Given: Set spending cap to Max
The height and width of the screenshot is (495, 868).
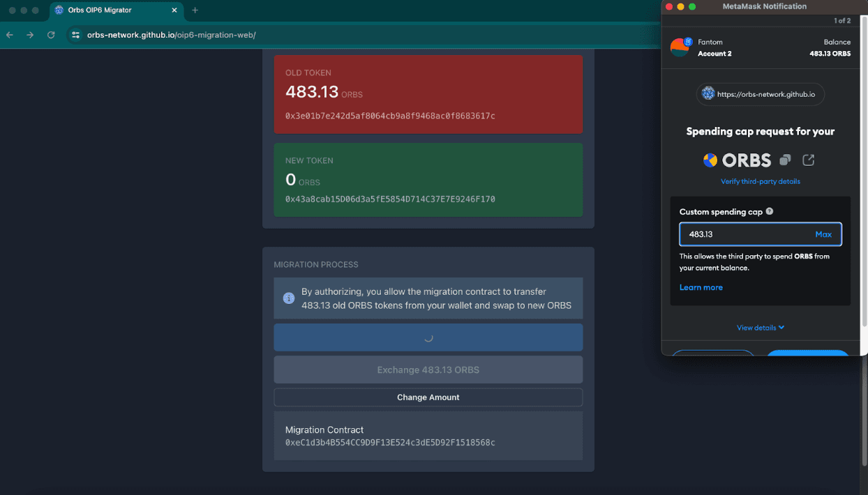Looking at the screenshot, I should (823, 234).
